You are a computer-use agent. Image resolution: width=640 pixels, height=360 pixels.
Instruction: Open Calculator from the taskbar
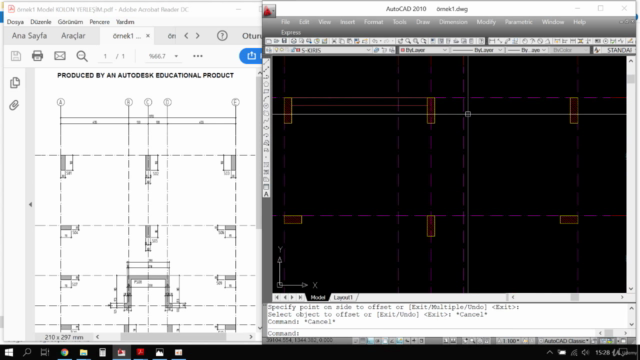pos(102,352)
